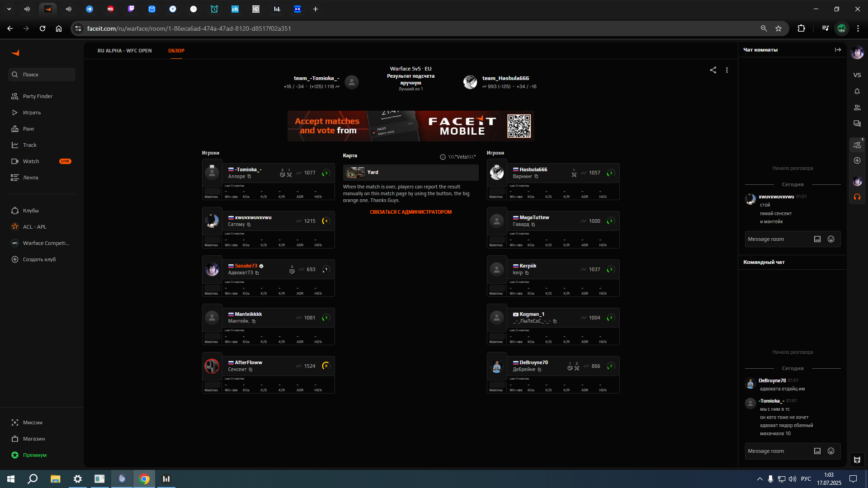Viewport: 868px width, 488px height.
Task: Collapse the room chat panel
Action: 838,50
